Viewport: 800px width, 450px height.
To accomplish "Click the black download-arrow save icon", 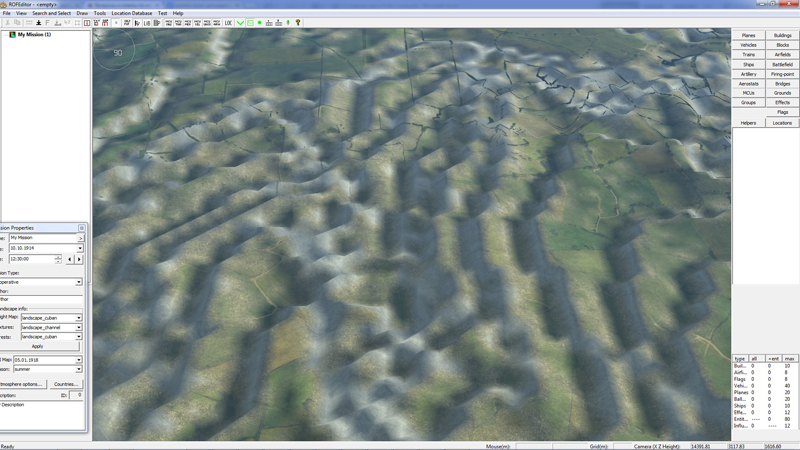I will 39,22.
